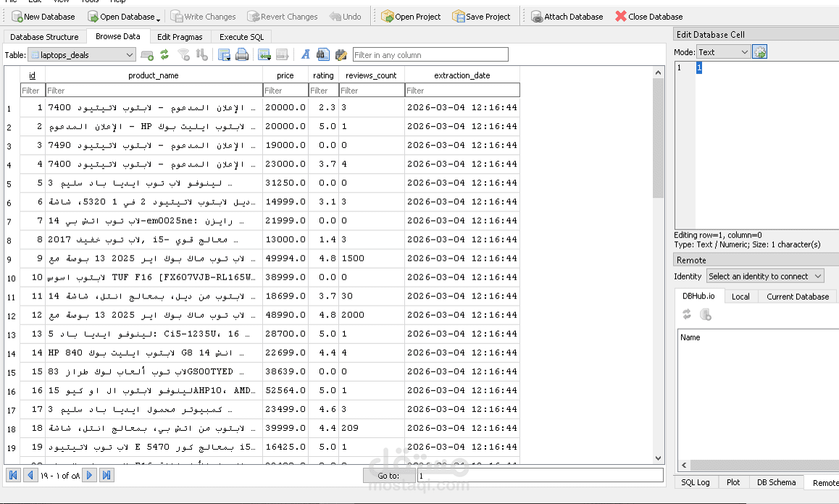The width and height of the screenshot is (839, 504).
Task: Click the save table view icon
Action: pos(224,54)
